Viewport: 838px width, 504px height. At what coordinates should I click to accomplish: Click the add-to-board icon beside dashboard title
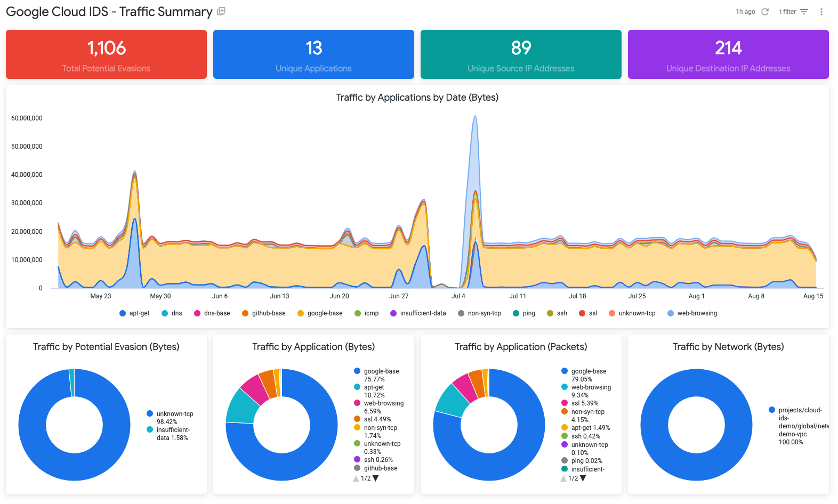[x=221, y=11]
